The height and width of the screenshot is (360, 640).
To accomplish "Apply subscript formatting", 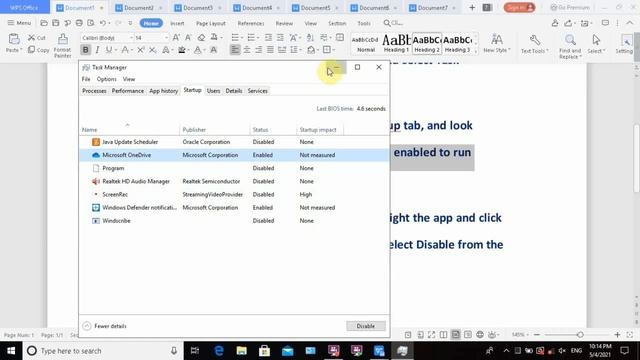I will pos(152,50).
